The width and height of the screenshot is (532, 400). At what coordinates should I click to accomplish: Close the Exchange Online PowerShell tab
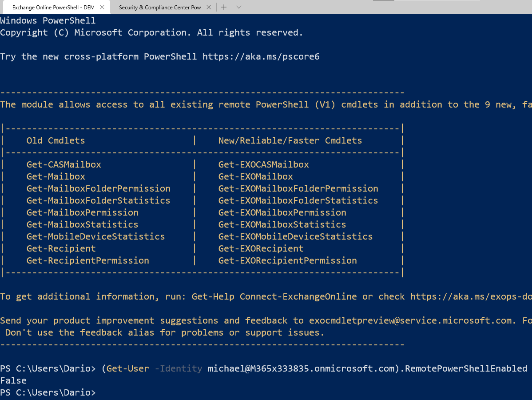pyautogui.click(x=102, y=7)
